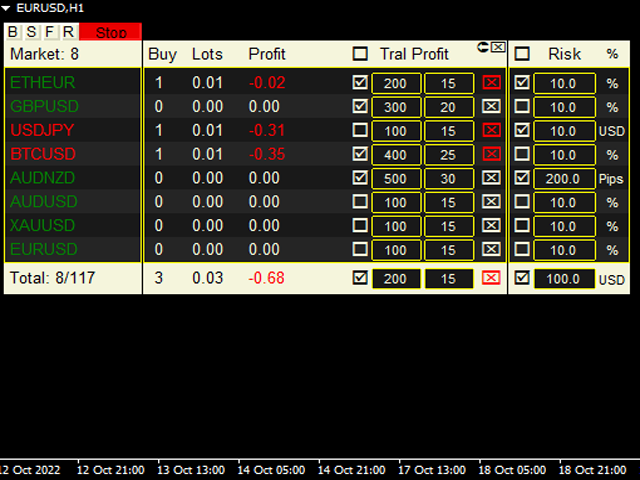Switch ETHEUR risk unit percent sign
The width and height of the screenshot is (640, 480).
point(612,84)
